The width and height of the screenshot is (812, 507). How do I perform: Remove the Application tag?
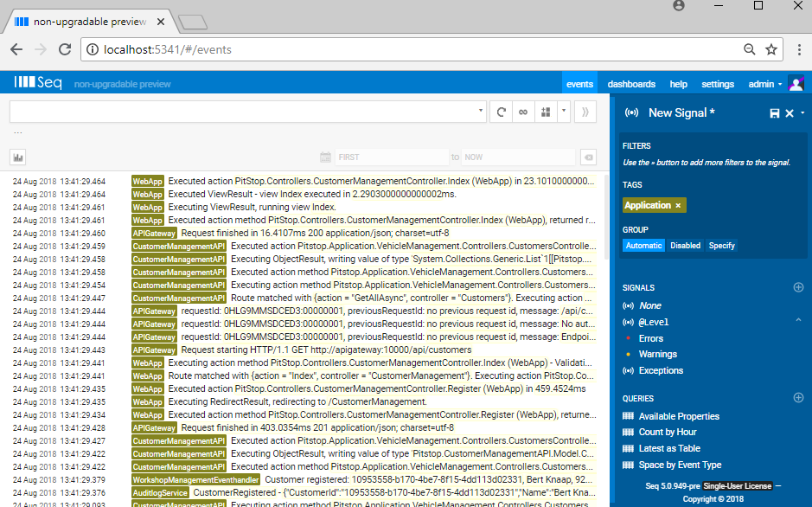(678, 206)
